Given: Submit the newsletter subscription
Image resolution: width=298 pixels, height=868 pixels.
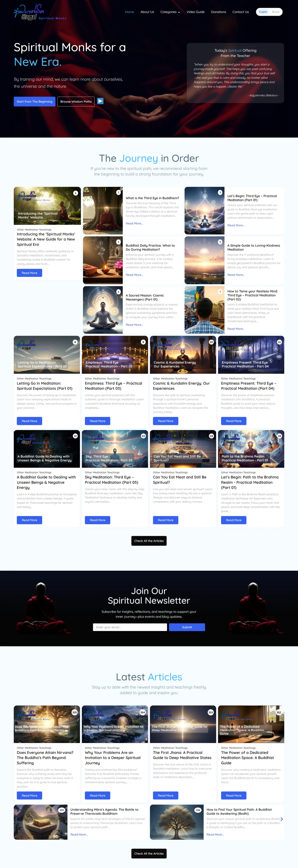Looking at the screenshot, I should [187, 627].
